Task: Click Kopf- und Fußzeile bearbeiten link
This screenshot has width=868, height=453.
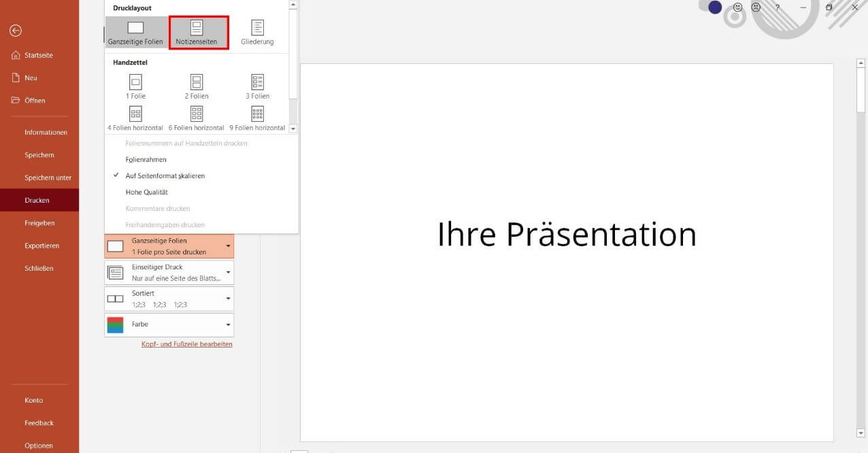Action: (187, 344)
